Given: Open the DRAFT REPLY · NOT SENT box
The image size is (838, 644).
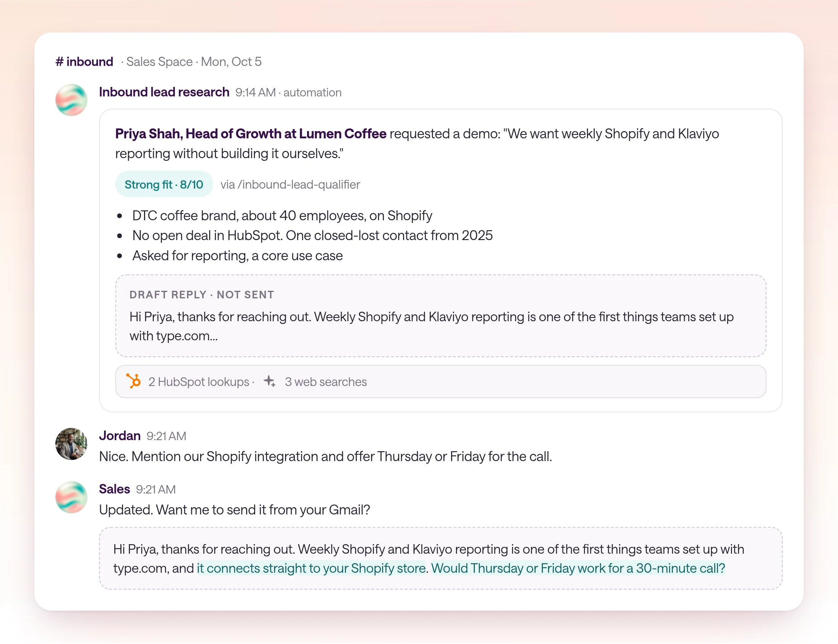Looking at the screenshot, I should coord(441,316).
